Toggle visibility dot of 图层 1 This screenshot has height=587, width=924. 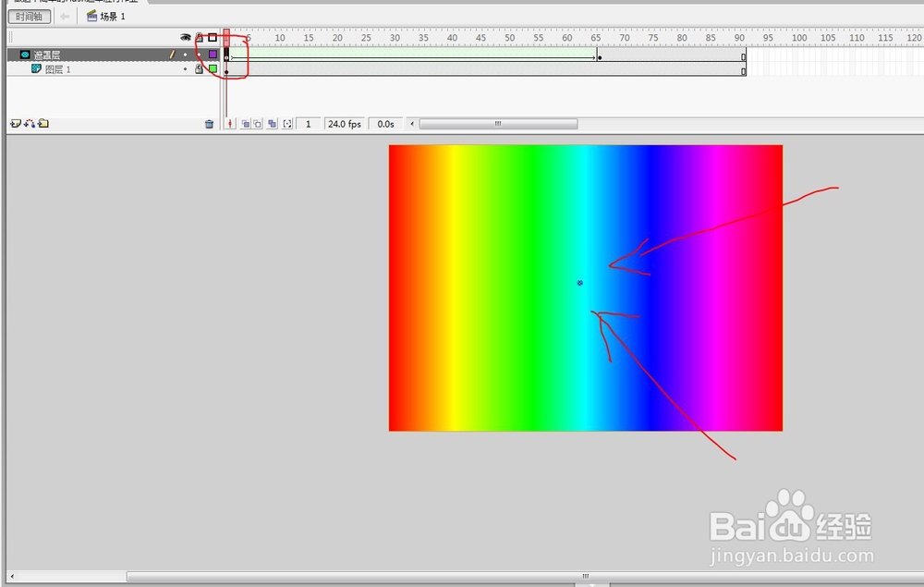(186, 69)
